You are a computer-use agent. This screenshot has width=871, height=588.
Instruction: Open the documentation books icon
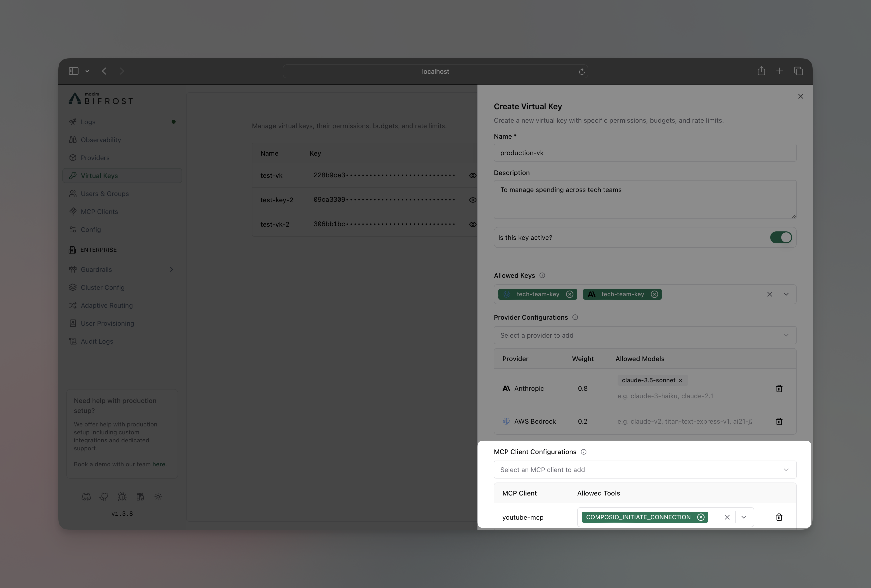click(140, 496)
